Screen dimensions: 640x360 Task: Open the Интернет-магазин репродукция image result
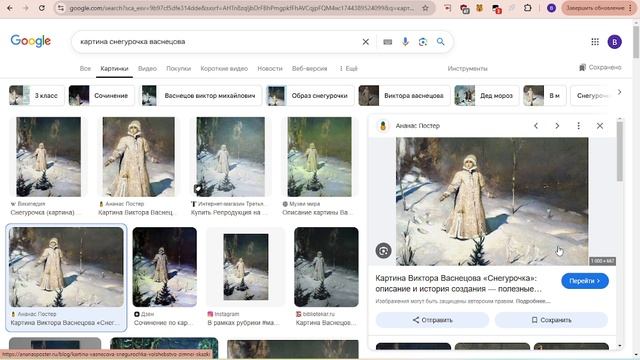point(230,157)
